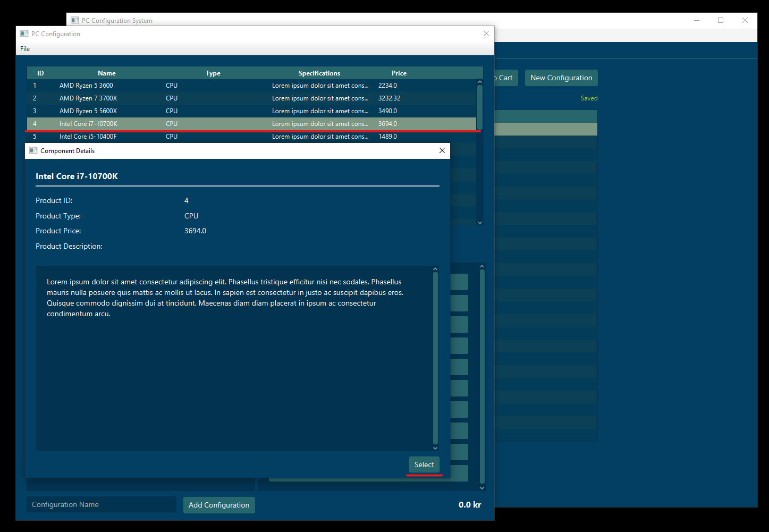
Task: Sort by the Type column header
Action: (213, 73)
